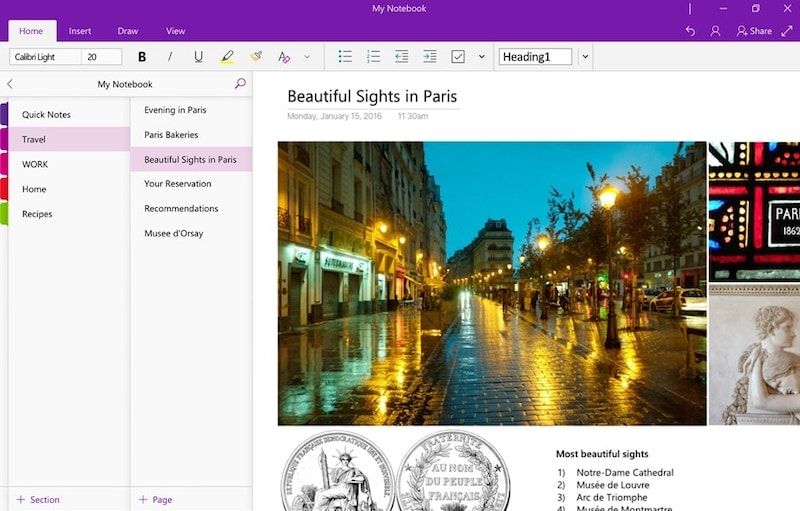The width and height of the screenshot is (800, 511).
Task: Switch to the Draw tab
Action: pos(128,31)
